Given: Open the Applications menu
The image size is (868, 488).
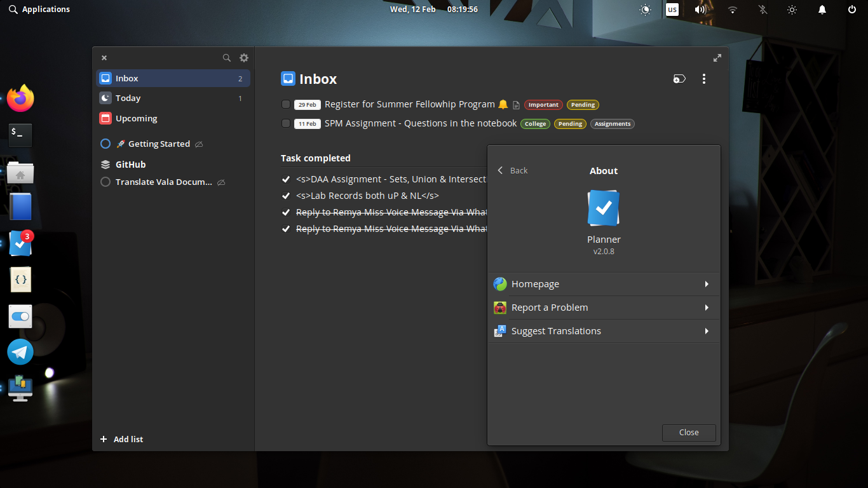Looking at the screenshot, I should (x=39, y=10).
